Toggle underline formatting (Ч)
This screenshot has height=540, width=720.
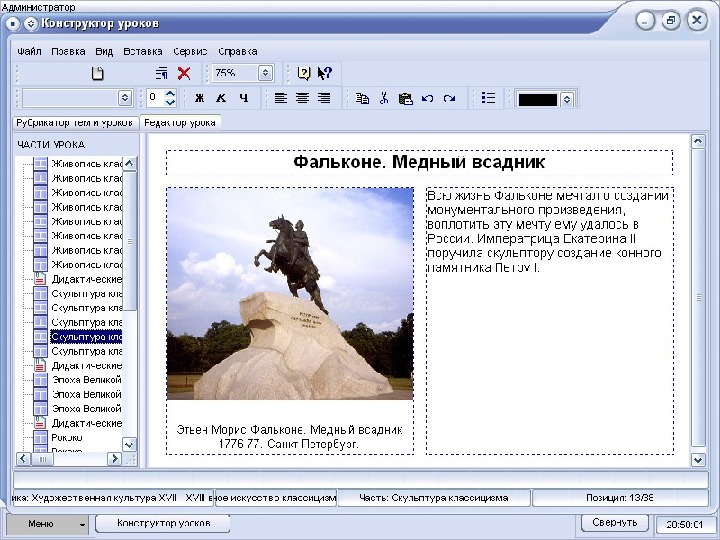point(243,98)
